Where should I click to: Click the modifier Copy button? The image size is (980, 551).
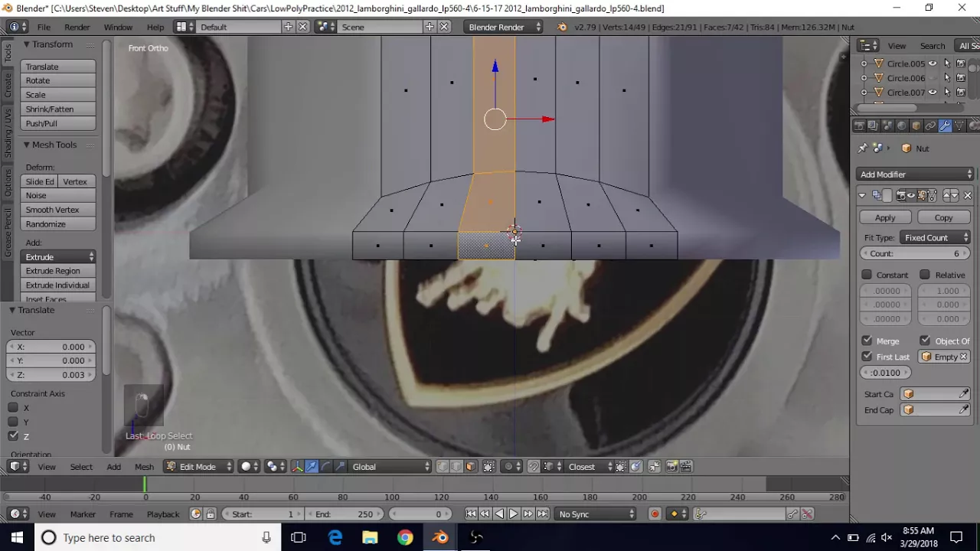coord(943,218)
